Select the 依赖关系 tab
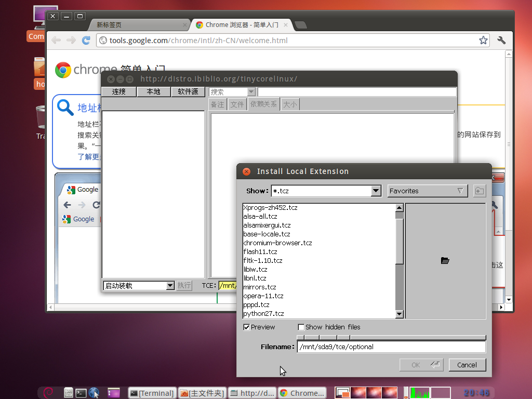The width and height of the screenshot is (532, 399). click(x=263, y=104)
